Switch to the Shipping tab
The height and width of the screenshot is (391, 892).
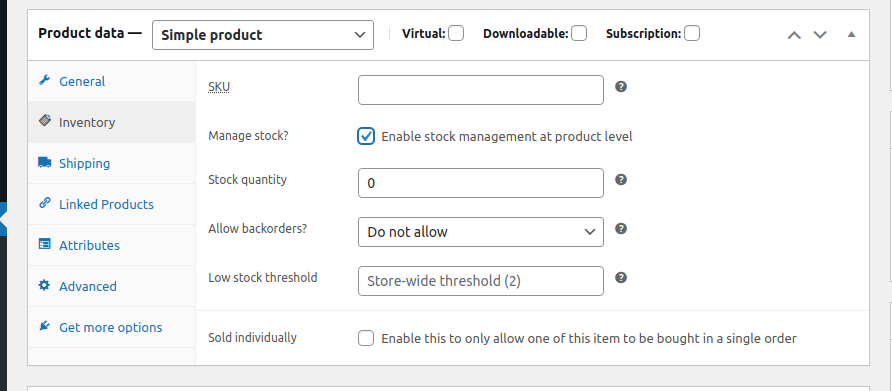tap(112, 163)
